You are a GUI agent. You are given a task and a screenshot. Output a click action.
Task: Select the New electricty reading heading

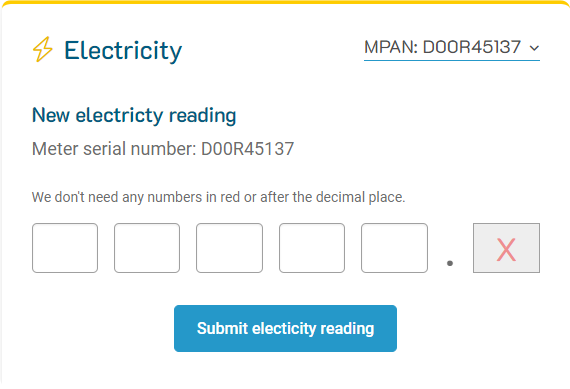[134, 116]
